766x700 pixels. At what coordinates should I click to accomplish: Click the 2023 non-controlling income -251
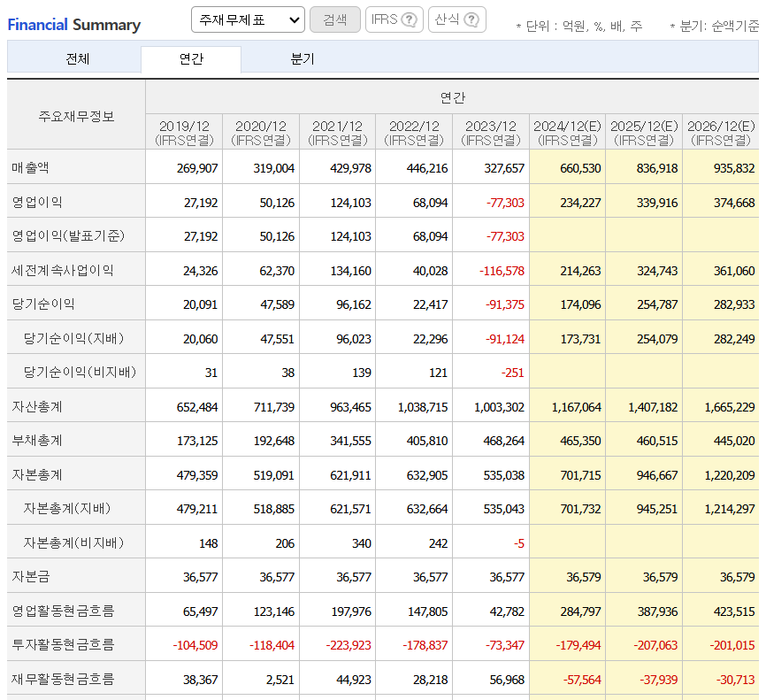pyautogui.click(x=512, y=373)
